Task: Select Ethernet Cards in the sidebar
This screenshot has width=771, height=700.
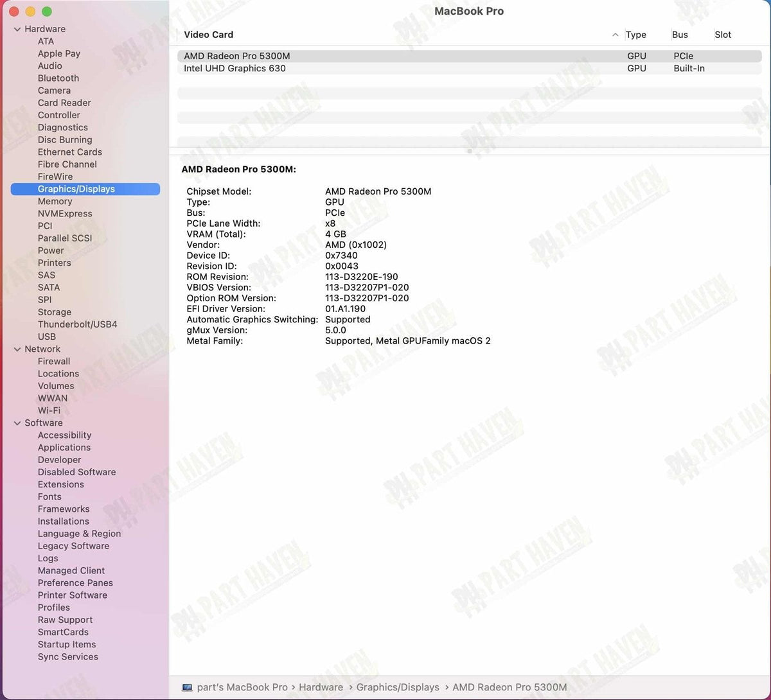Action: (70, 152)
